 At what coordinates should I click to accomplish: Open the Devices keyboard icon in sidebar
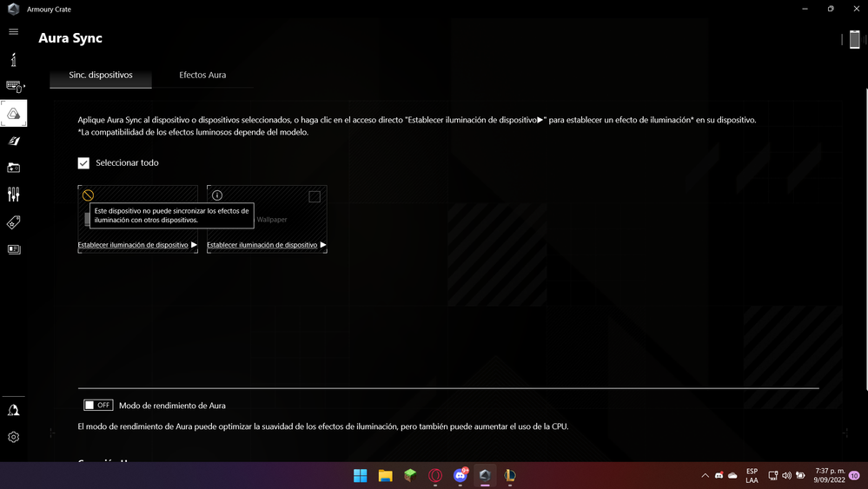tap(13, 86)
